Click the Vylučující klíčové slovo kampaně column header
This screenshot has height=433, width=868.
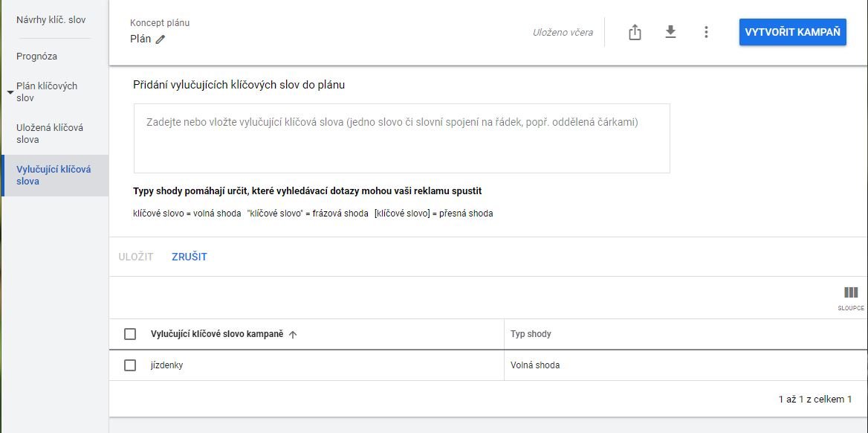pos(217,334)
